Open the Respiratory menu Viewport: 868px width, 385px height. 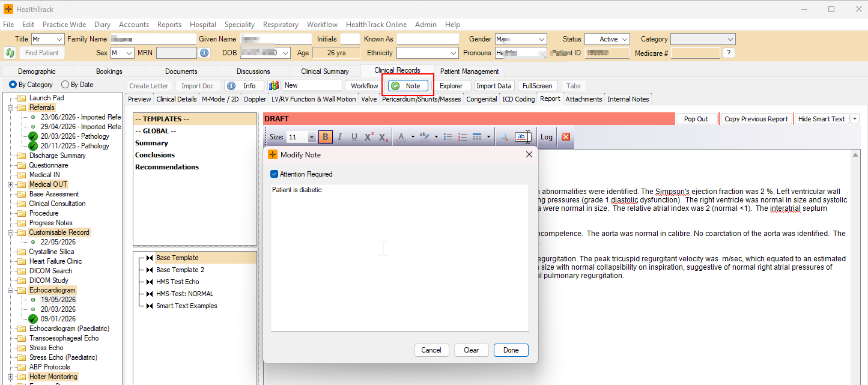pos(281,25)
